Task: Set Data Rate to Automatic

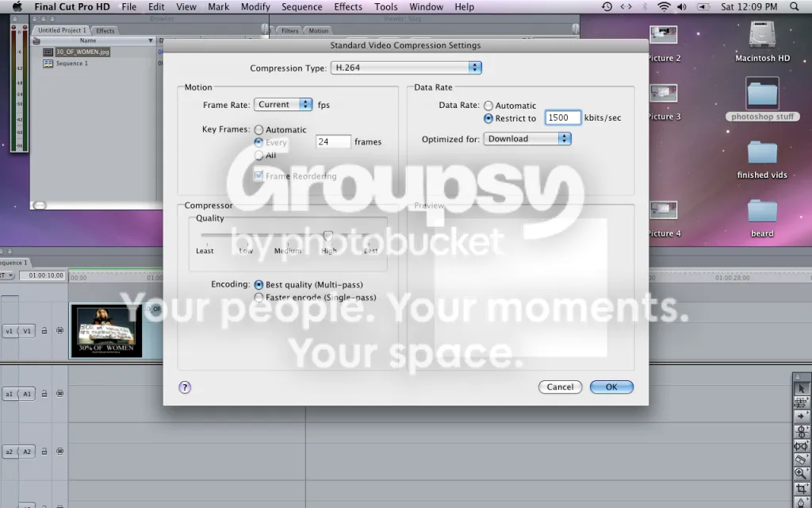Action: (488, 106)
